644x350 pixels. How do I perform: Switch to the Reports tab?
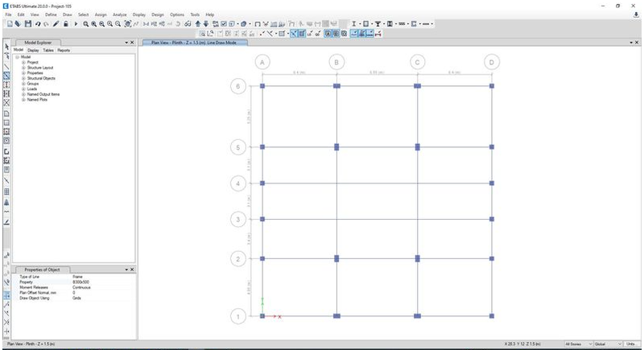point(64,50)
